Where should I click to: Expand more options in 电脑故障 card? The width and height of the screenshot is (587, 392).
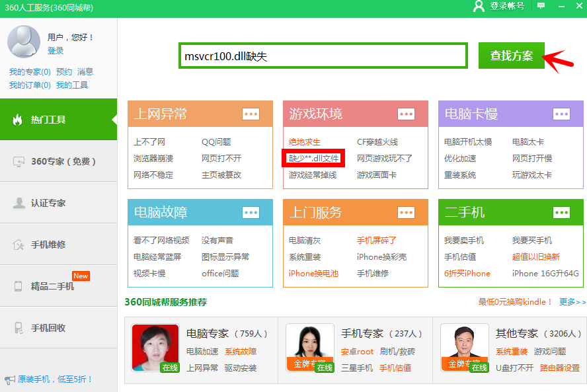click(x=251, y=213)
